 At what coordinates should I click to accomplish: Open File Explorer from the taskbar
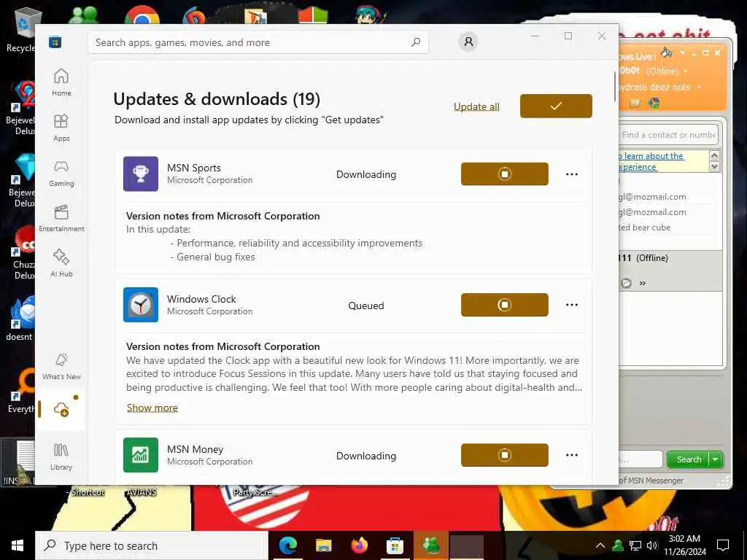[323, 545]
